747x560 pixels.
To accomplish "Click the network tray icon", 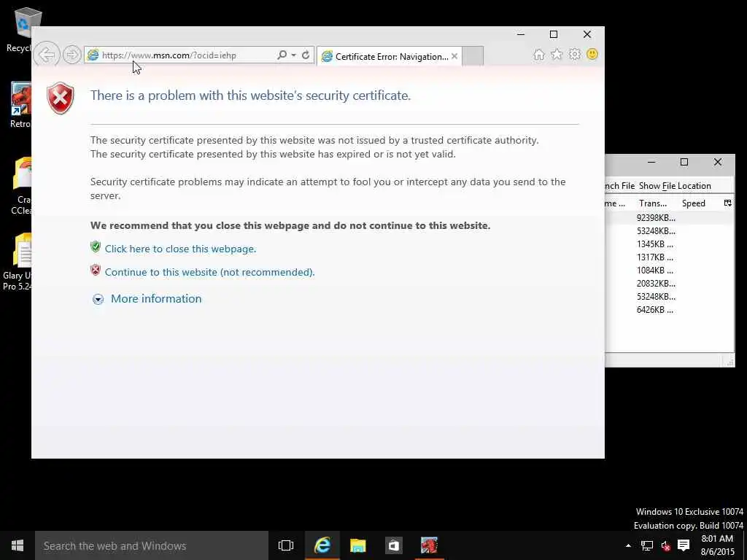I will [647, 545].
